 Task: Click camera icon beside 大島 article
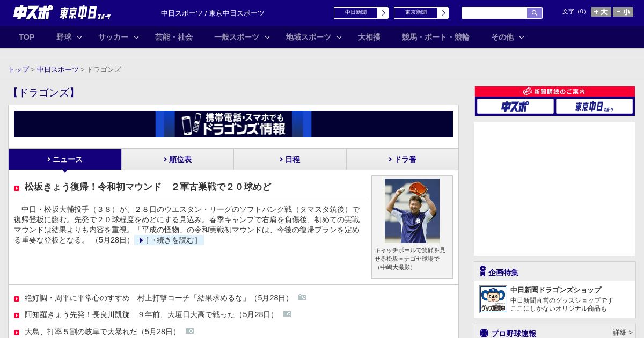pyautogui.click(x=190, y=331)
